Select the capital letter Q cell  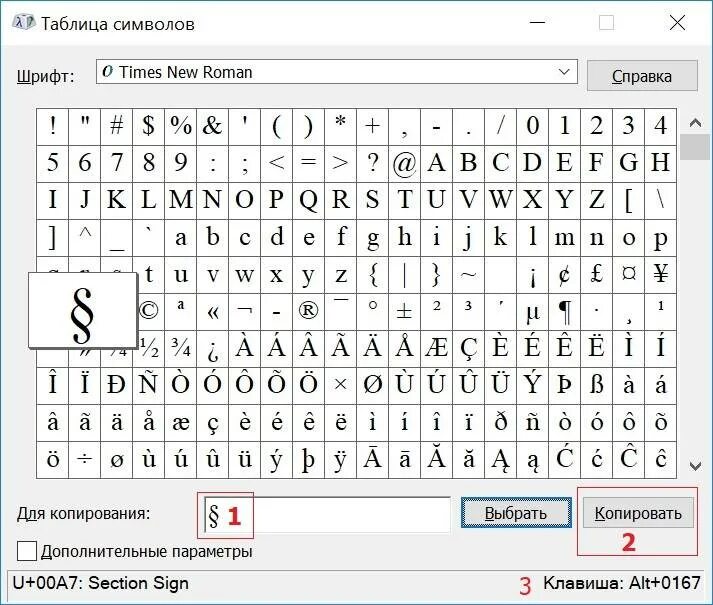pos(308,201)
